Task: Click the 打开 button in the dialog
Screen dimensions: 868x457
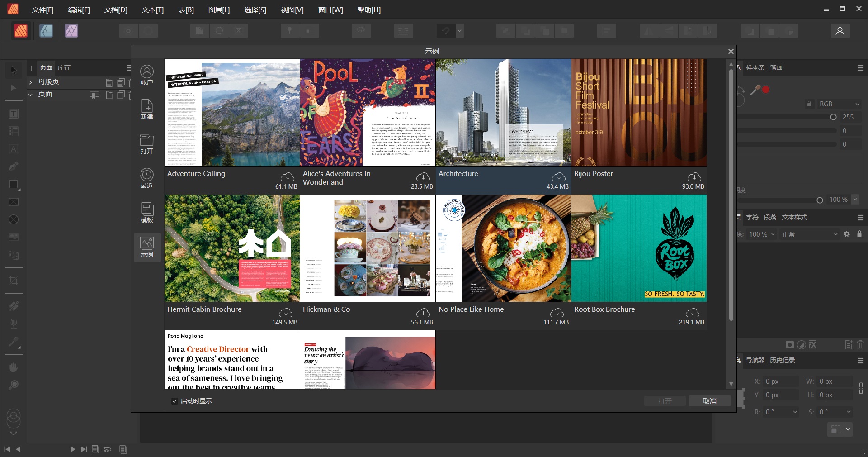Action: (x=665, y=401)
